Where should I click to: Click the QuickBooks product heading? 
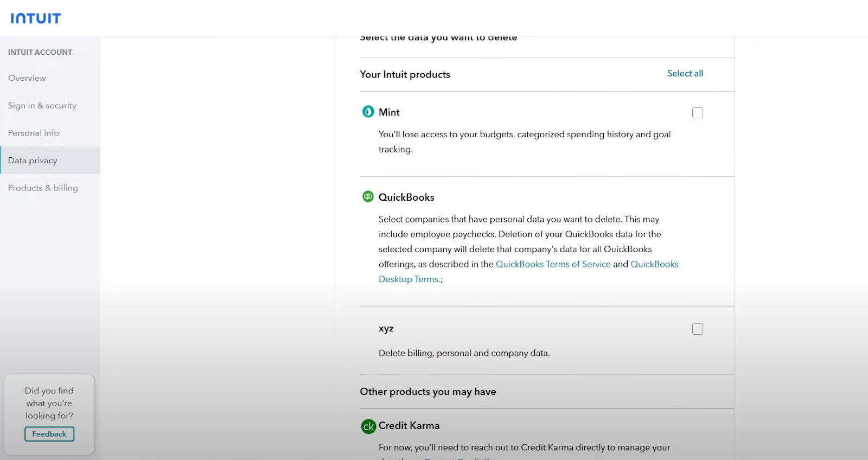[x=406, y=197]
